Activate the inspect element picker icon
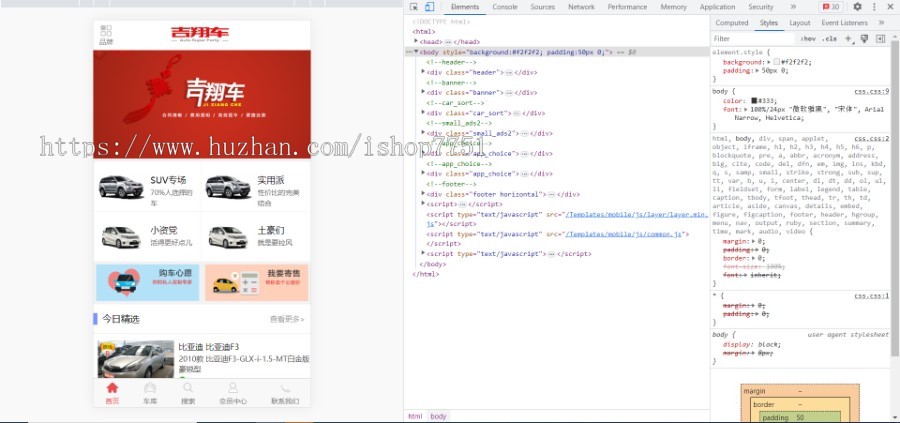 (x=414, y=7)
